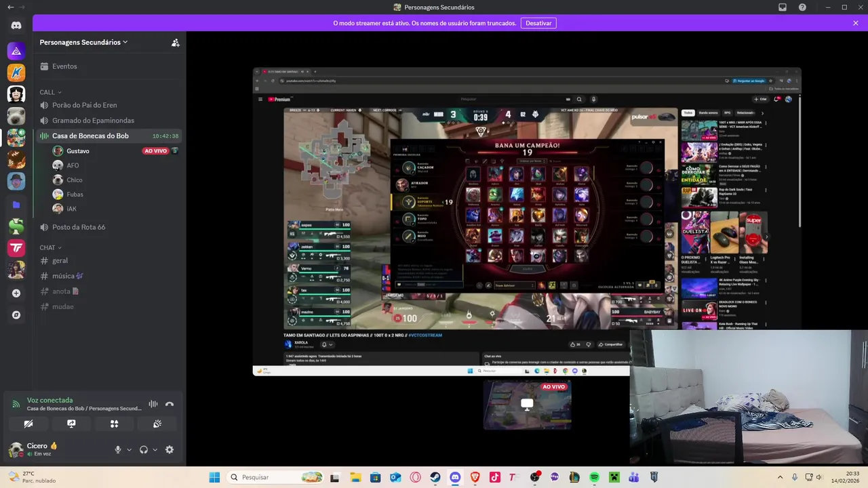This screenshot has height=488, width=868.
Task: Collapse the CALL category
Action: coord(50,92)
